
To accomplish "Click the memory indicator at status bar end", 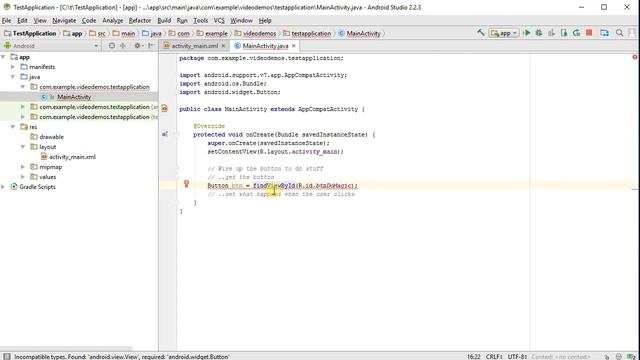I will [x=632, y=356].
